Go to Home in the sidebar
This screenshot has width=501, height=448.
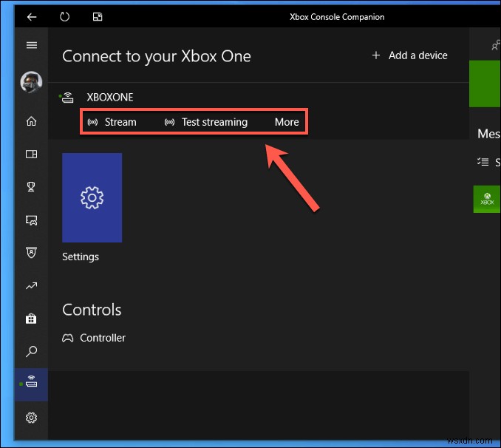31,121
